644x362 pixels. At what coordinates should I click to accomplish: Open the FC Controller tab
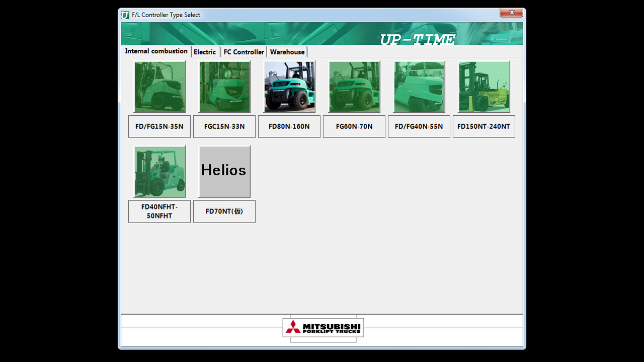(244, 52)
